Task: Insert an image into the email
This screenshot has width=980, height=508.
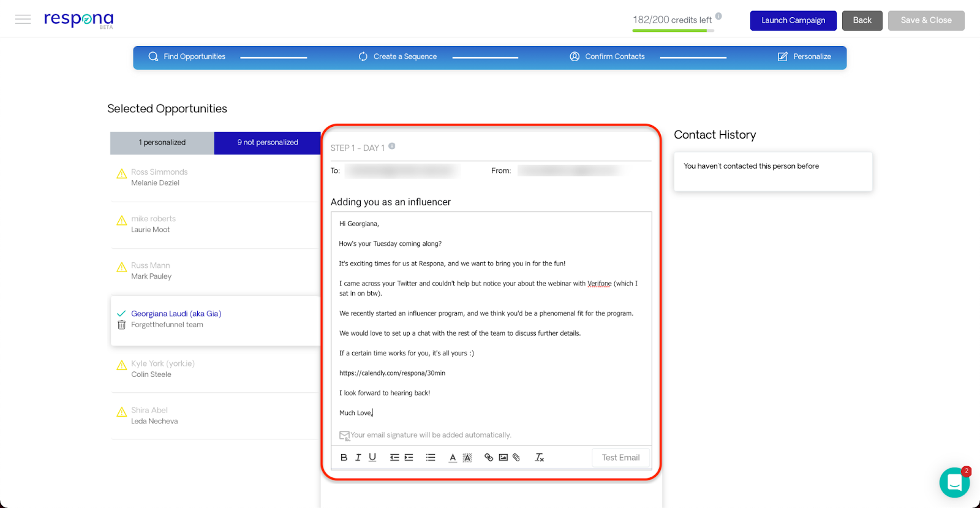Action: tap(503, 457)
